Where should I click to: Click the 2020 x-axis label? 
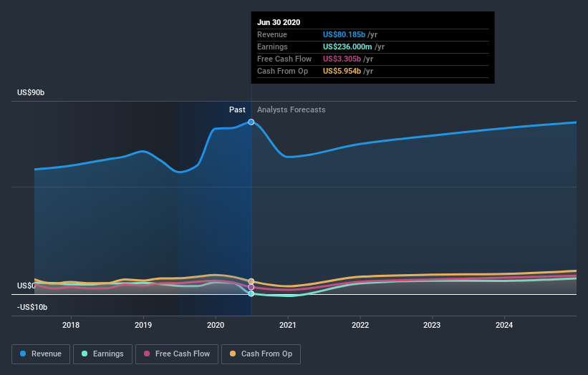click(x=216, y=325)
